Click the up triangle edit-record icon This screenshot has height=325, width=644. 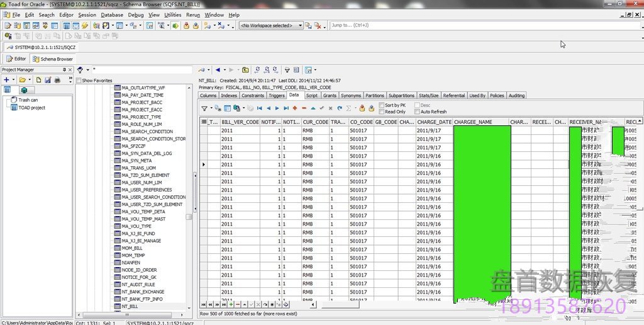click(313, 108)
